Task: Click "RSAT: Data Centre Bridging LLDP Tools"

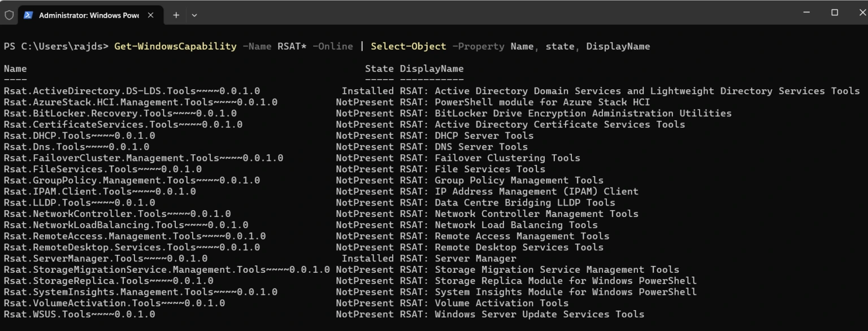Action: tap(507, 203)
